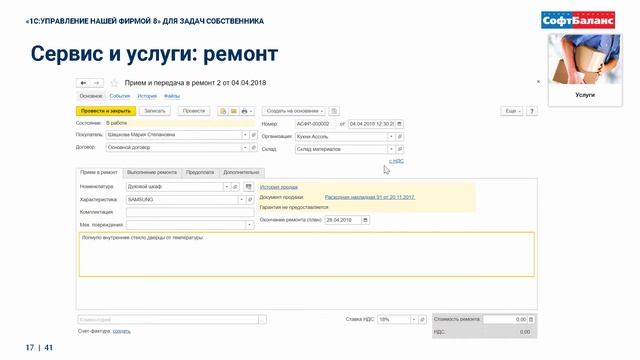Screen dimensions: 640x360
Task: Open calculator in Стоимость ремонта field
Action: (x=531, y=320)
